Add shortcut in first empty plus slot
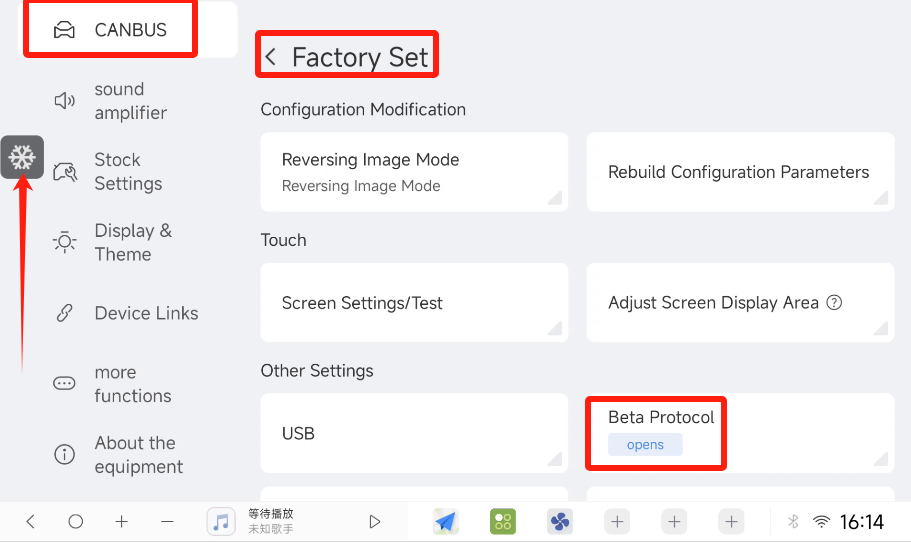This screenshot has height=542, width=911. [x=617, y=521]
